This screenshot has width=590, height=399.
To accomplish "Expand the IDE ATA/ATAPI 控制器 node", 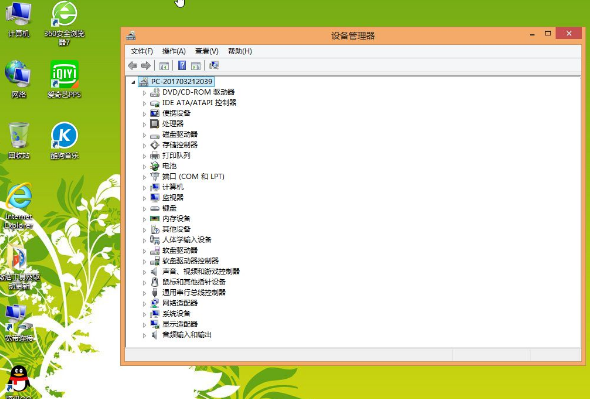I will (x=144, y=103).
